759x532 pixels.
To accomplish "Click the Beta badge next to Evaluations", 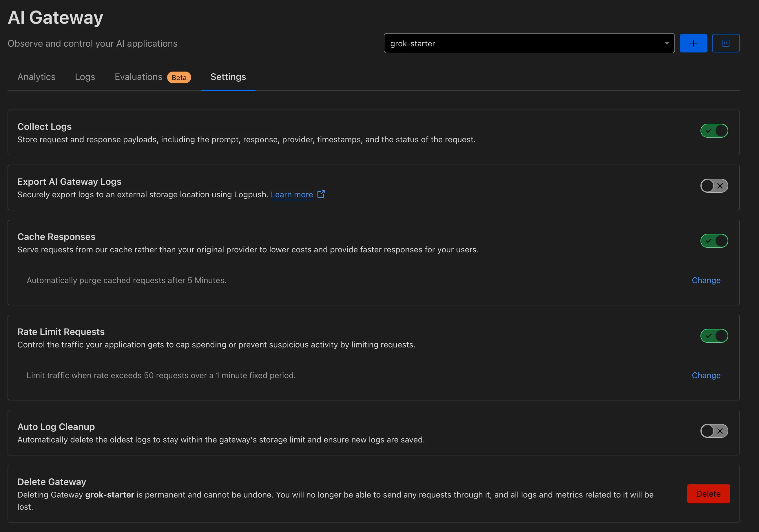I will [179, 77].
